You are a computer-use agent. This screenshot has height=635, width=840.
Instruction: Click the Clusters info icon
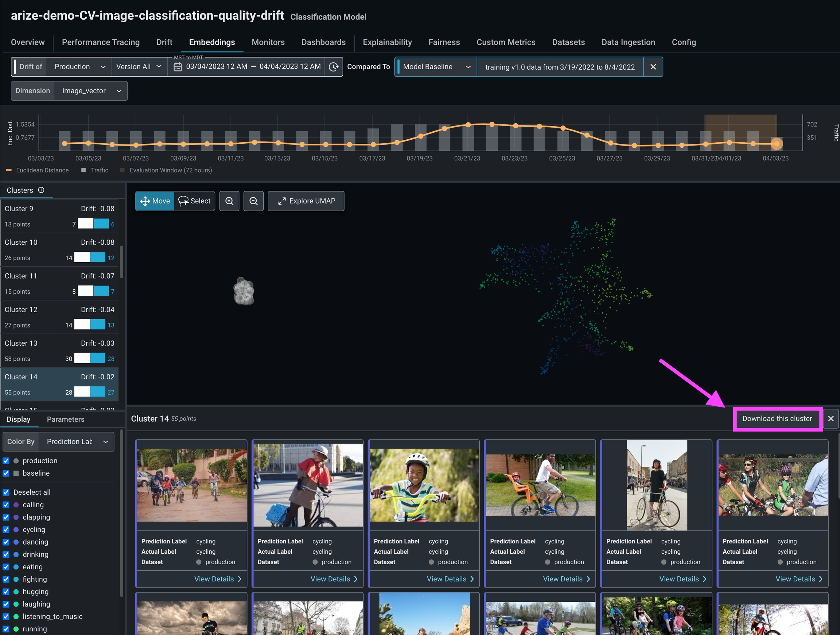41,190
